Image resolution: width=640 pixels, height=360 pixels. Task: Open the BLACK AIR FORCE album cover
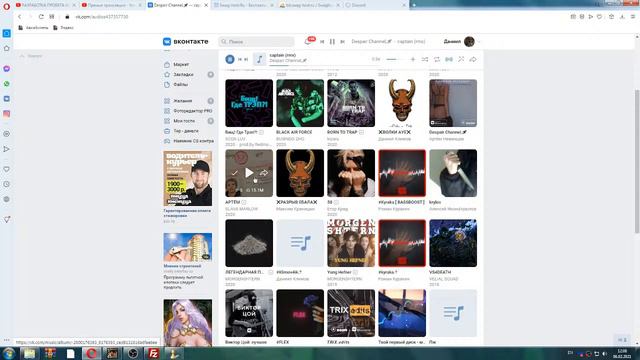[x=300, y=103]
